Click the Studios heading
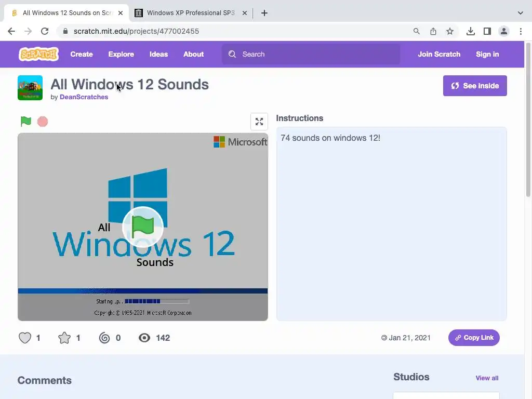This screenshot has width=532, height=399. (x=411, y=377)
